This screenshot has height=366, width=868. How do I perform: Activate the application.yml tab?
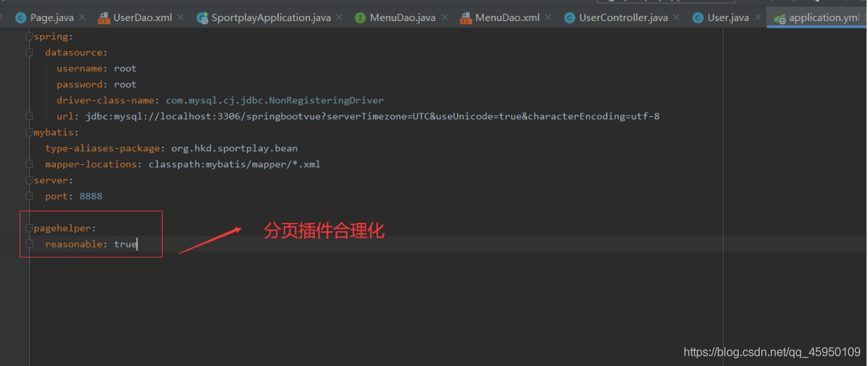818,17
